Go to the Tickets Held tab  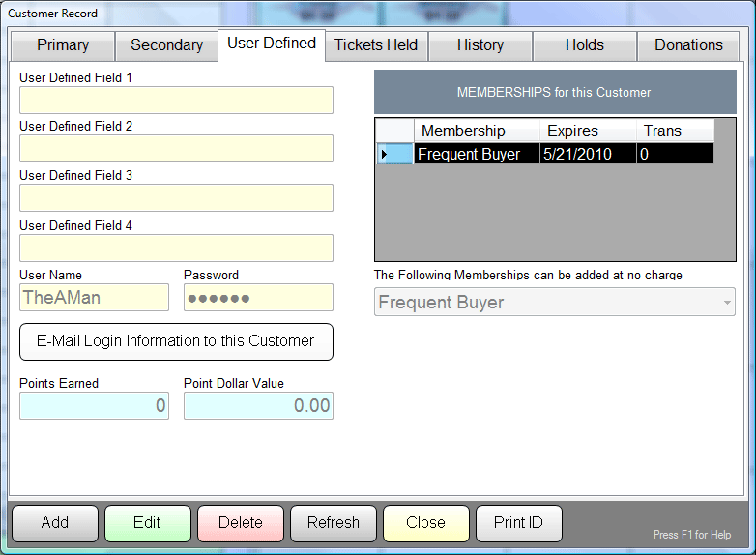(x=376, y=45)
